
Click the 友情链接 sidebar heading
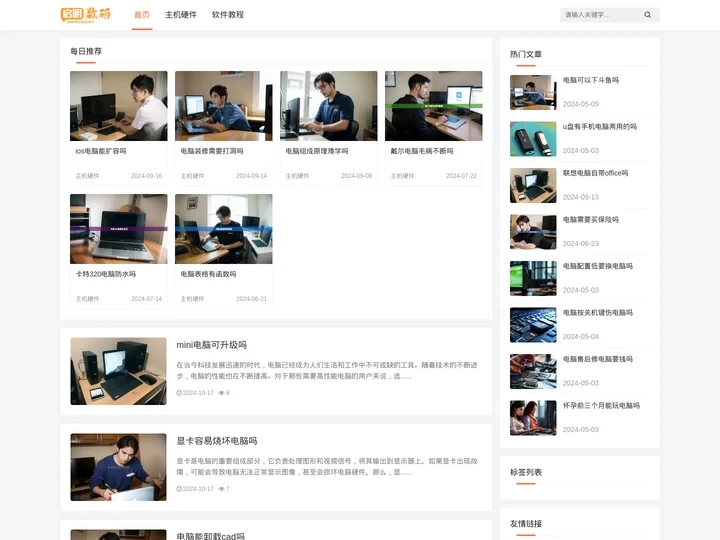coord(526,523)
